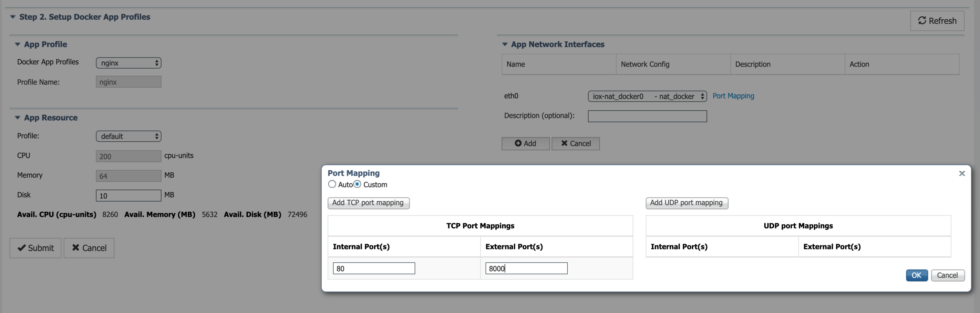Close the Port Mapping dialog with the X

[x=962, y=173]
